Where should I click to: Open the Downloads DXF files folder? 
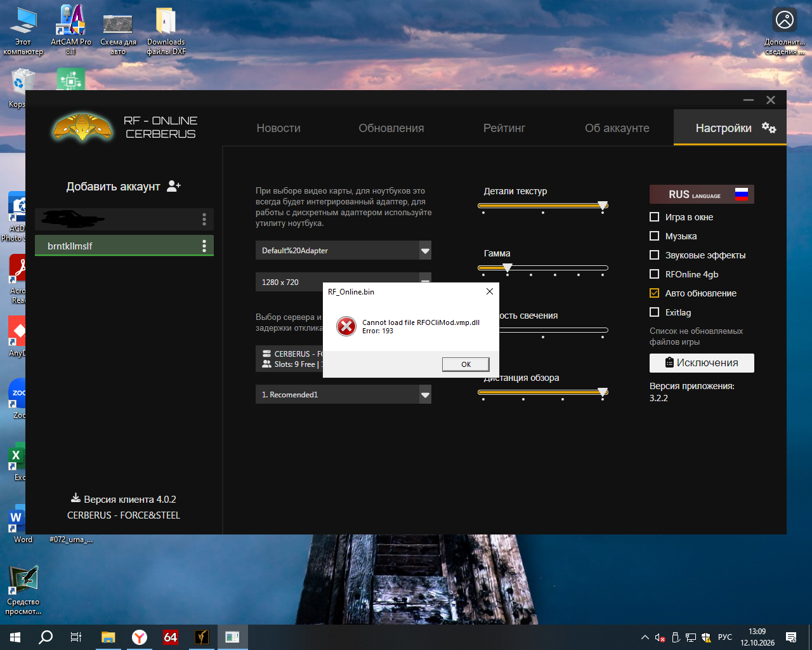(166, 29)
